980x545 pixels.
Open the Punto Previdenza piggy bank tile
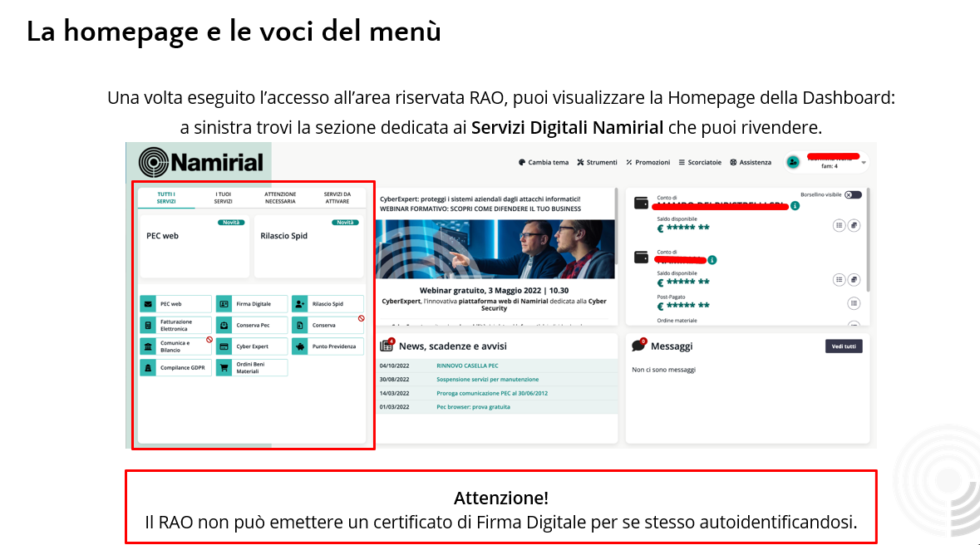(327, 346)
